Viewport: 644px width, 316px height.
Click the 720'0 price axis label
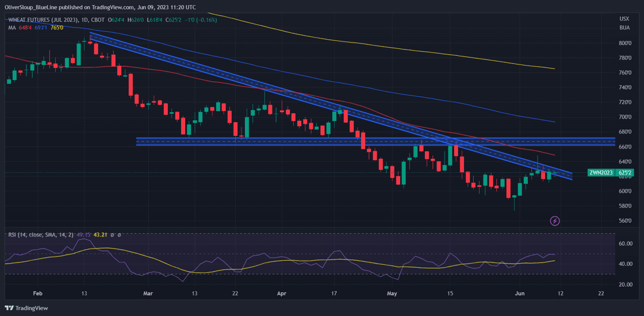coord(626,102)
